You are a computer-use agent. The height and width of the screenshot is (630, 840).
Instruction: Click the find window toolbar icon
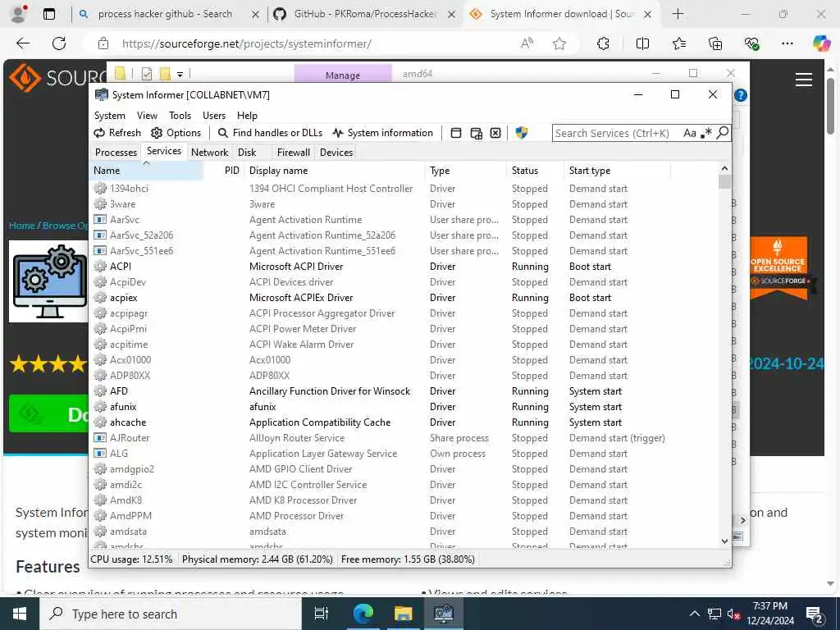pos(456,133)
